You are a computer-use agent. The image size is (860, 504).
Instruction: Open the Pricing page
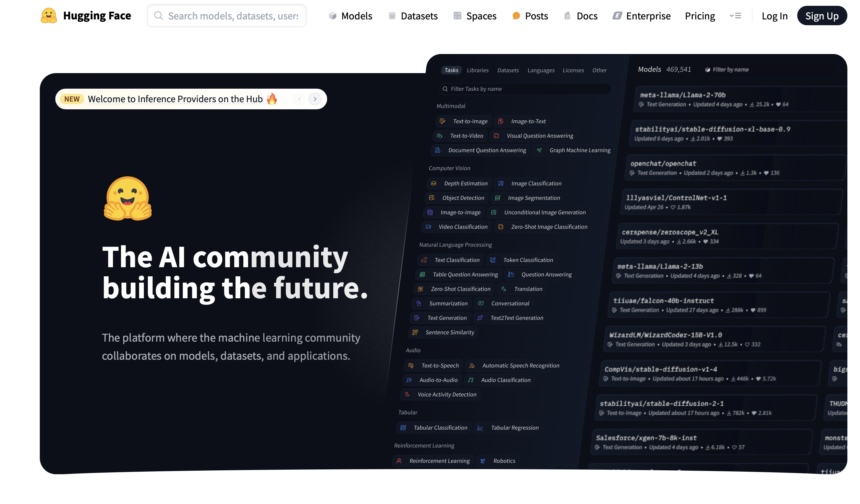click(x=700, y=16)
